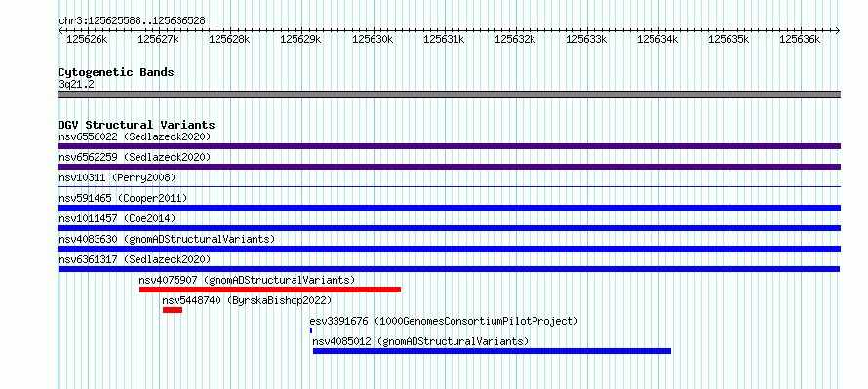The width and height of the screenshot is (868, 389).
Task: Select the nsv6562259 (Sedlazeck2020) purple bar
Action: [449, 167]
